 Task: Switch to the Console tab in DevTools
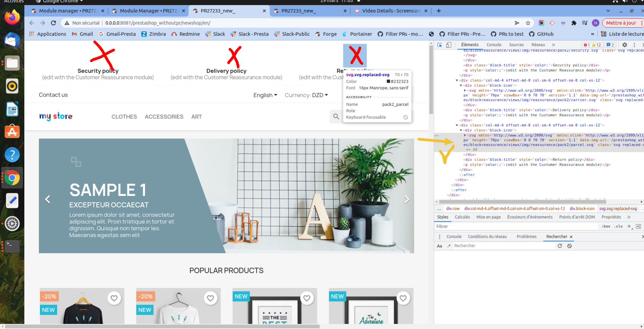point(494,45)
